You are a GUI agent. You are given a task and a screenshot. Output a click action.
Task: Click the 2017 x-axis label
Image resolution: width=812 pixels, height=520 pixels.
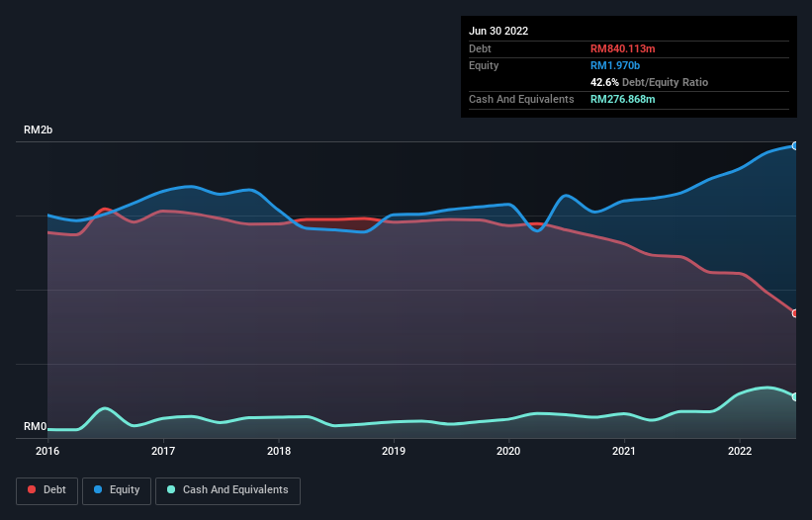(x=163, y=451)
